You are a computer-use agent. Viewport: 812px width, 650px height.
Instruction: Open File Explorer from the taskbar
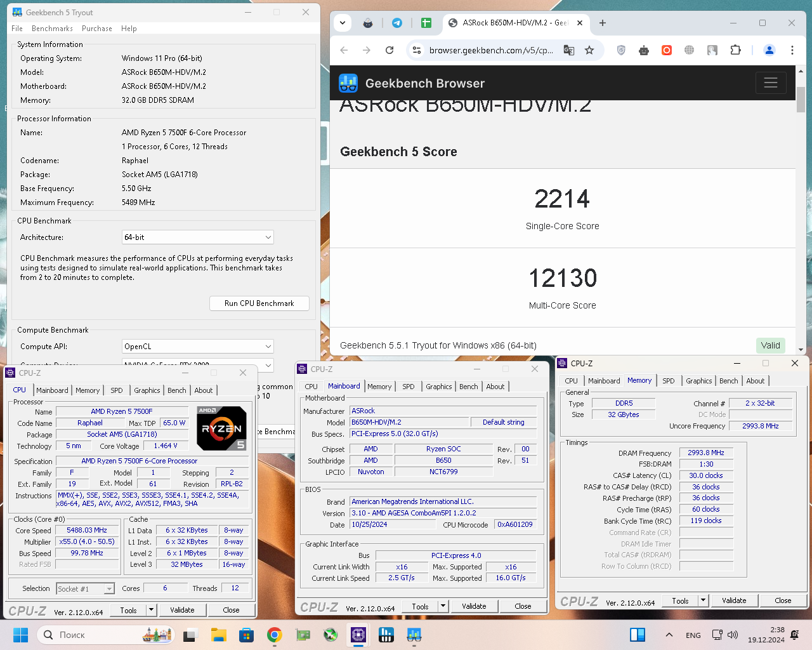tap(219, 635)
